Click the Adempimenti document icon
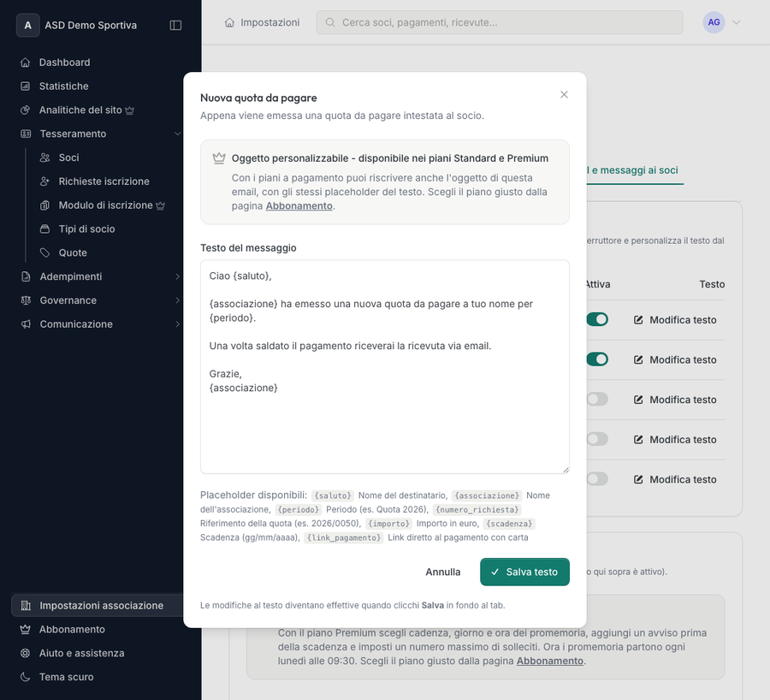Screen dimensions: 770x700 point(26,276)
